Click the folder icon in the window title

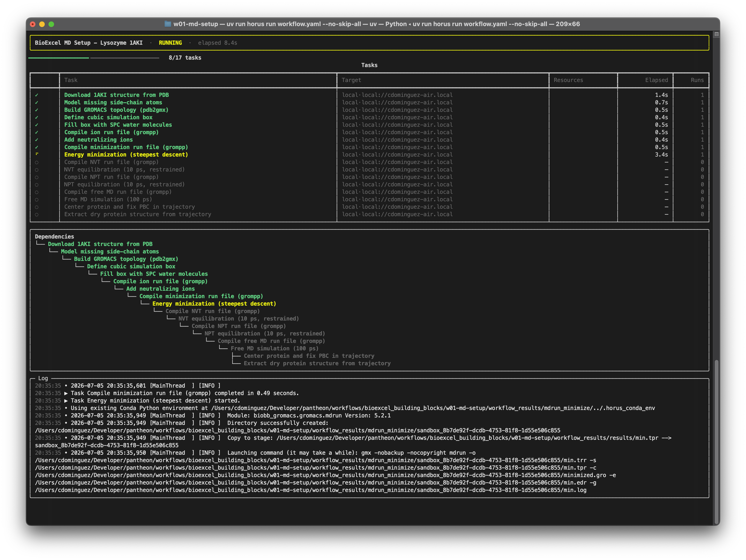168,24
